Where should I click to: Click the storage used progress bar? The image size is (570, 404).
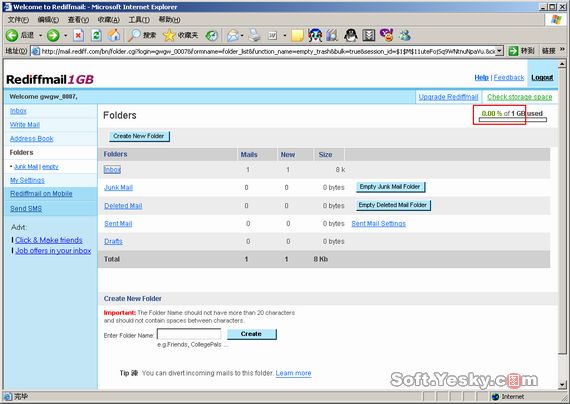(513, 120)
